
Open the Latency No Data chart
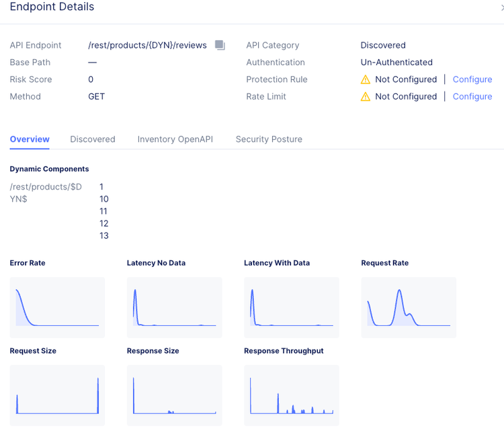pyautogui.click(x=174, y=307)
